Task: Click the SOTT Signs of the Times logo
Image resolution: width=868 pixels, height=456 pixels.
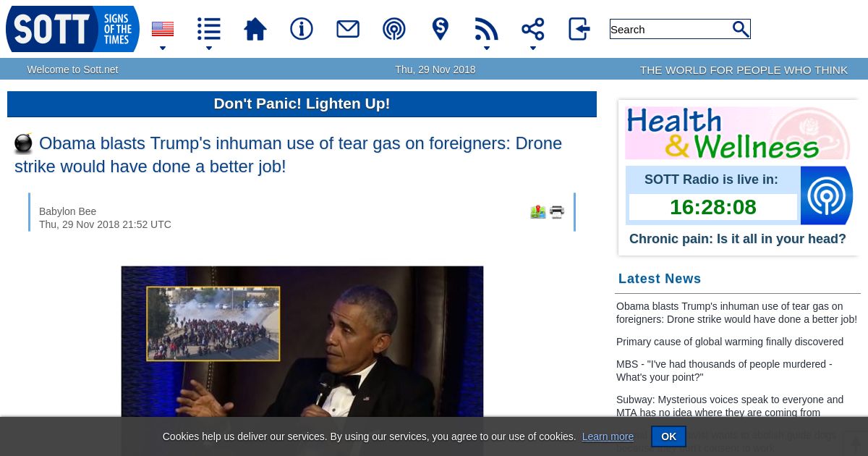Action: (72, 29)
